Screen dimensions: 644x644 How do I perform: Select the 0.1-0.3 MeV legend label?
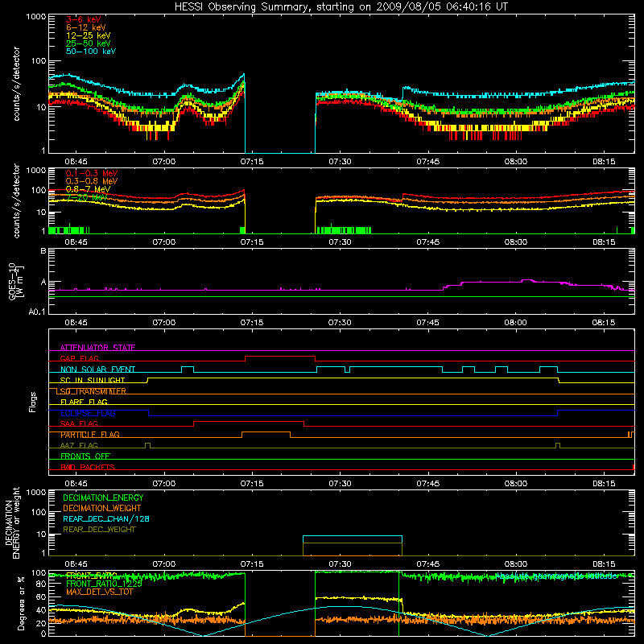click(x=92, y=173)
